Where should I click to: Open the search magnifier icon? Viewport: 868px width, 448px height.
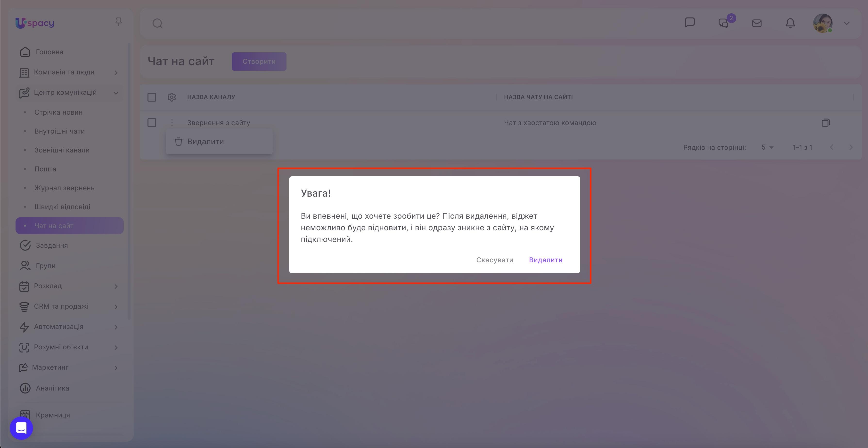tap(157, 23)
